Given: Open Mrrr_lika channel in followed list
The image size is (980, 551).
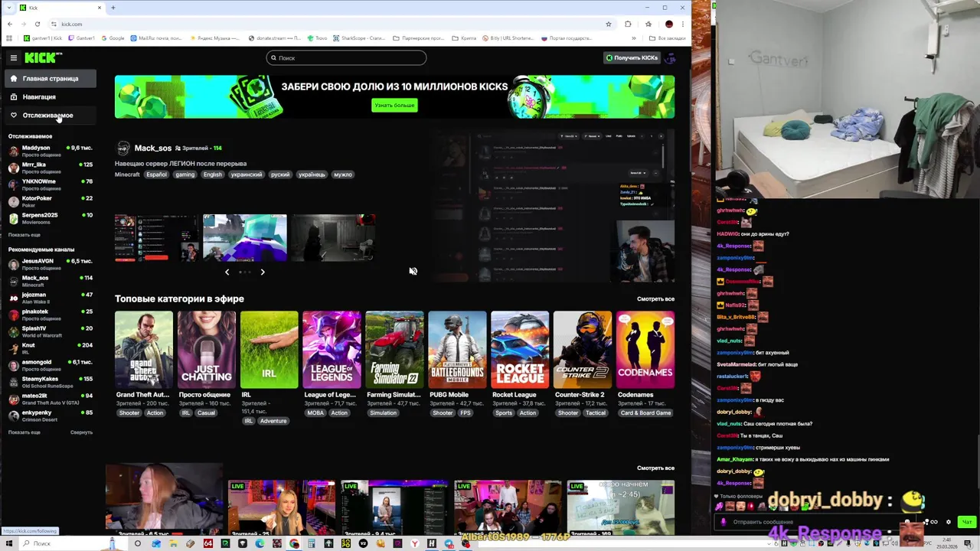Looking at the screenshot, I should pyautogui.click(x=50, y=168).
